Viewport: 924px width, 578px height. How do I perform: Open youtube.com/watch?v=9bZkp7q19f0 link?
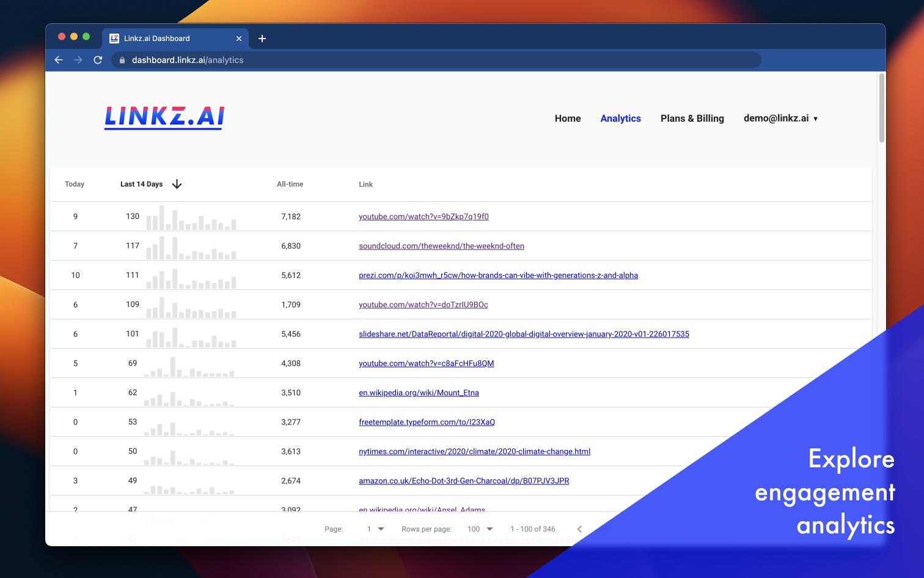pos(424,217)
